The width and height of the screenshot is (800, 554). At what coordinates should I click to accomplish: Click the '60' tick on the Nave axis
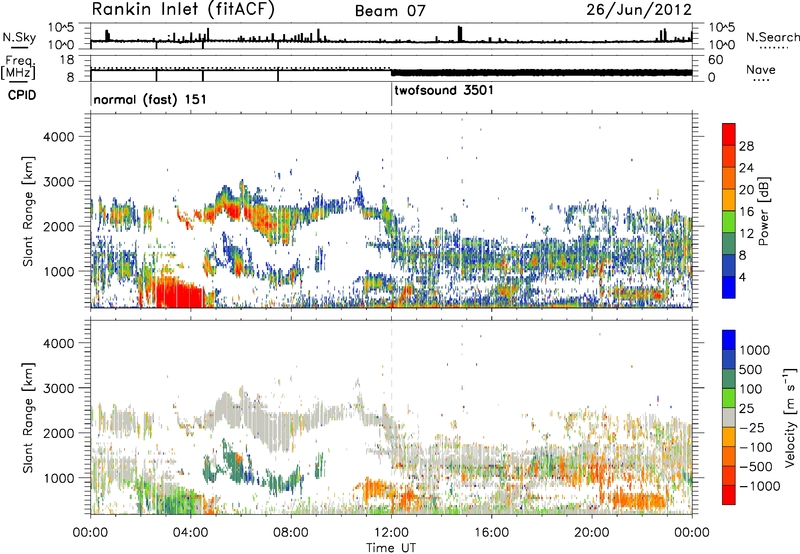[x=716, y=60]
